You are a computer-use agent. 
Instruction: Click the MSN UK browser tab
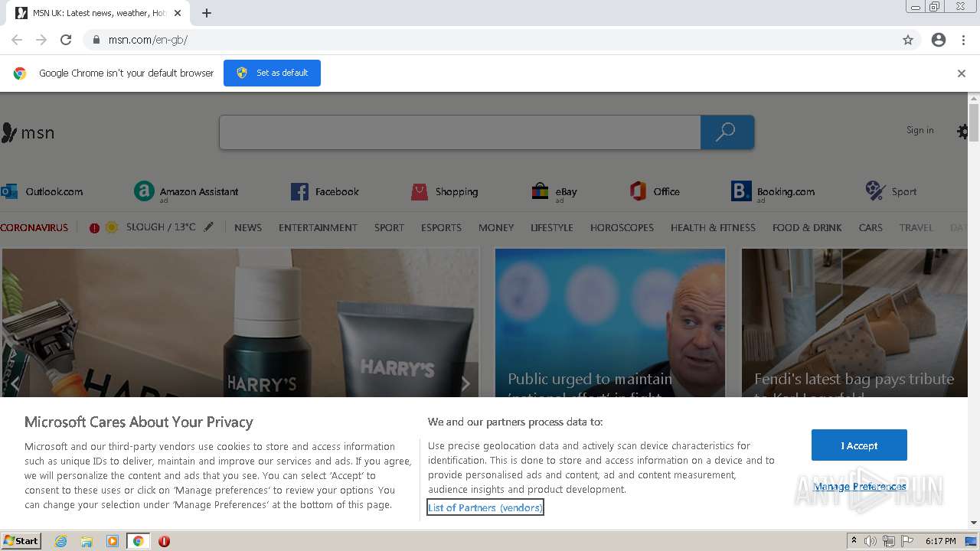(98, 13)
